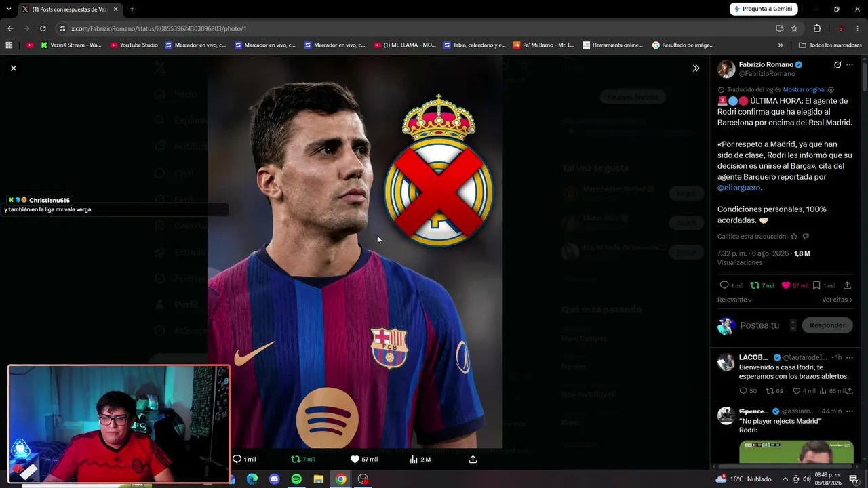Open the tab search dropdown arrow

pyautogui.click(x=9, y=9)
